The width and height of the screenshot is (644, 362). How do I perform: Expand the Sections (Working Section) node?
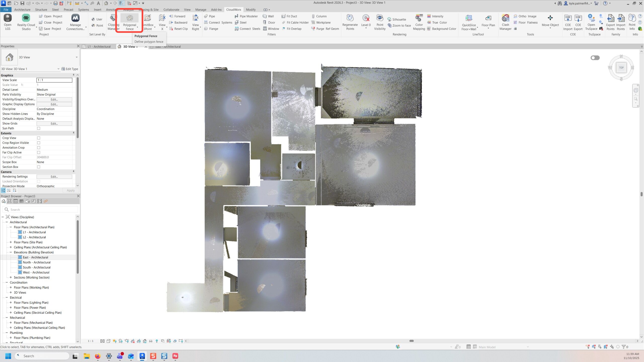click(x=11, y=278)
